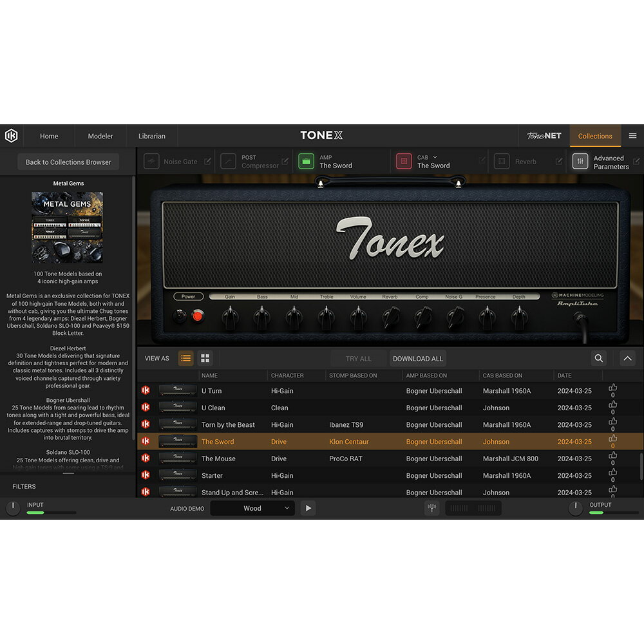This screenshot has height=644, width=644.
Task: Select Torn by the Beast row
Action: [390, 424]
